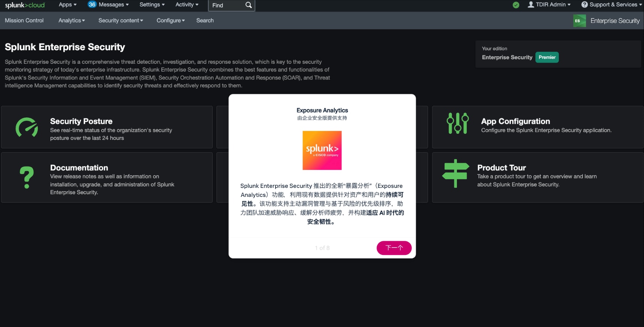The width and height of the screenshot is (644, 327).
Task: Click the 下一个 next button
Action: click(x=394, y=248)
